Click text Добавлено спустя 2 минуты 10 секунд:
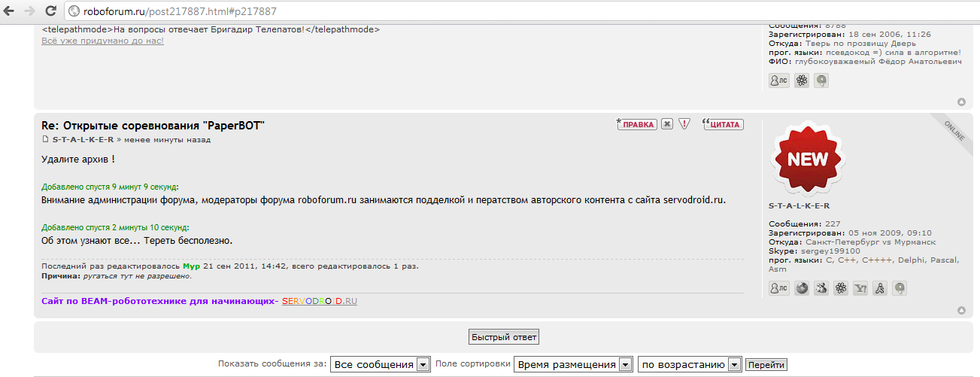The height and width of the screenshot is (377, 980). point(115,227)
